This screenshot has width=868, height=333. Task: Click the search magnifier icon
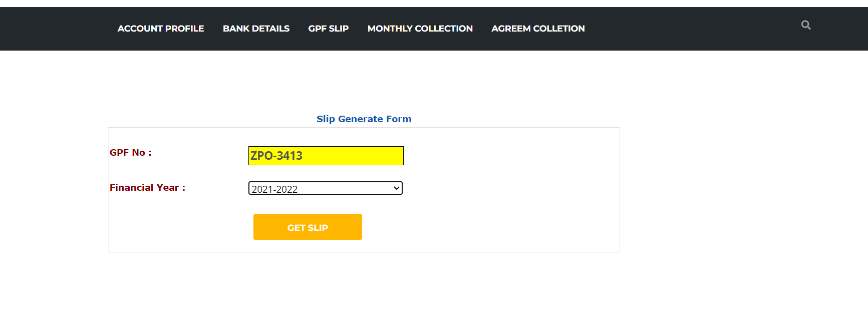coord(805,25)
